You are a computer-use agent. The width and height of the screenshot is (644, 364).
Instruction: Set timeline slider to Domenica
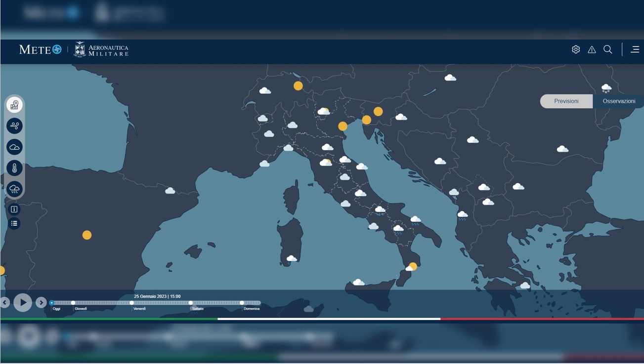coord(242,303)
